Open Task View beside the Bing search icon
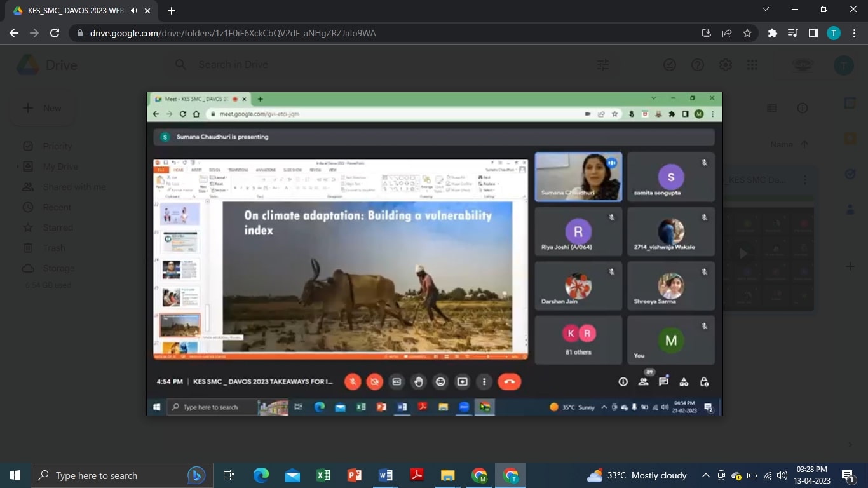 coord(229,475)
